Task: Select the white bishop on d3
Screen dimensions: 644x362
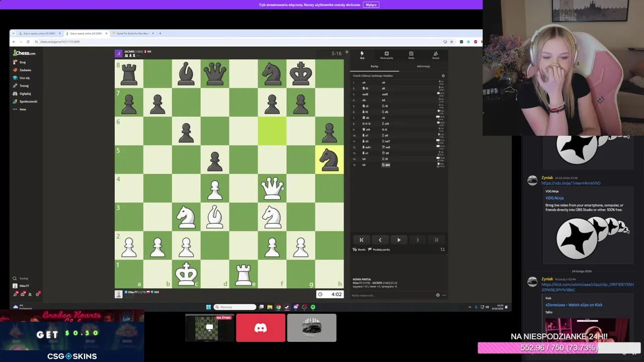Action: [215, 217]
